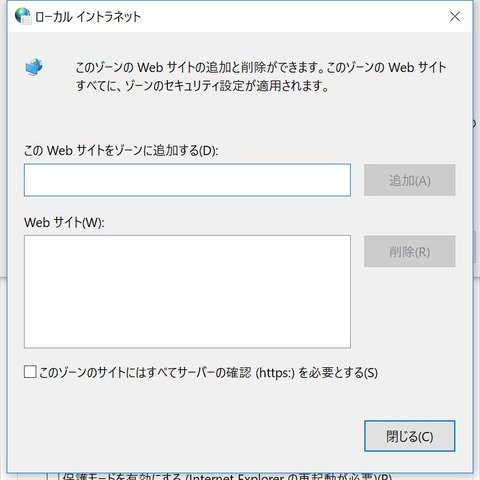Click the Web サイト(W): label
The height and width of the screenshot is (480, 480).
[64, 222]
